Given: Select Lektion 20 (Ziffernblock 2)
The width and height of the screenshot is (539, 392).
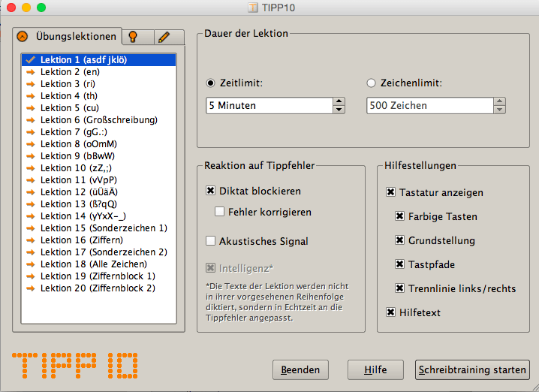Looking at the screenshot, I should (98, 288).
